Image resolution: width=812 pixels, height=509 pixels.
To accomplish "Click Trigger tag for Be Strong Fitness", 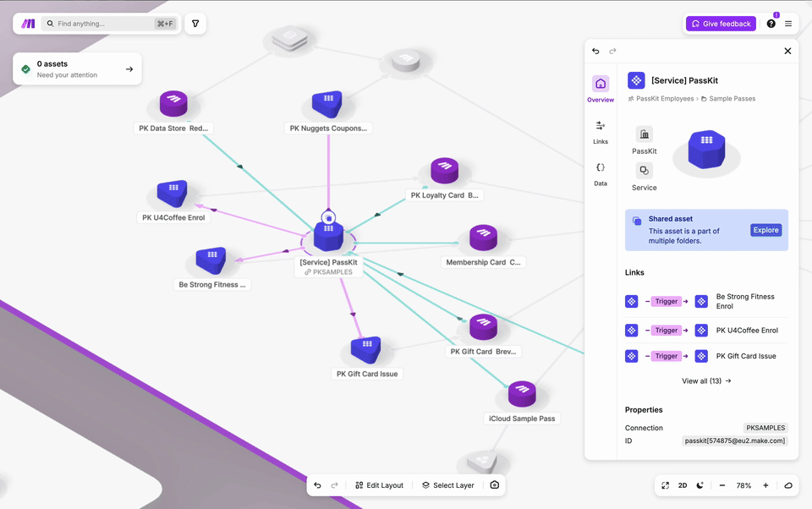I will click(x=666, y=301).
